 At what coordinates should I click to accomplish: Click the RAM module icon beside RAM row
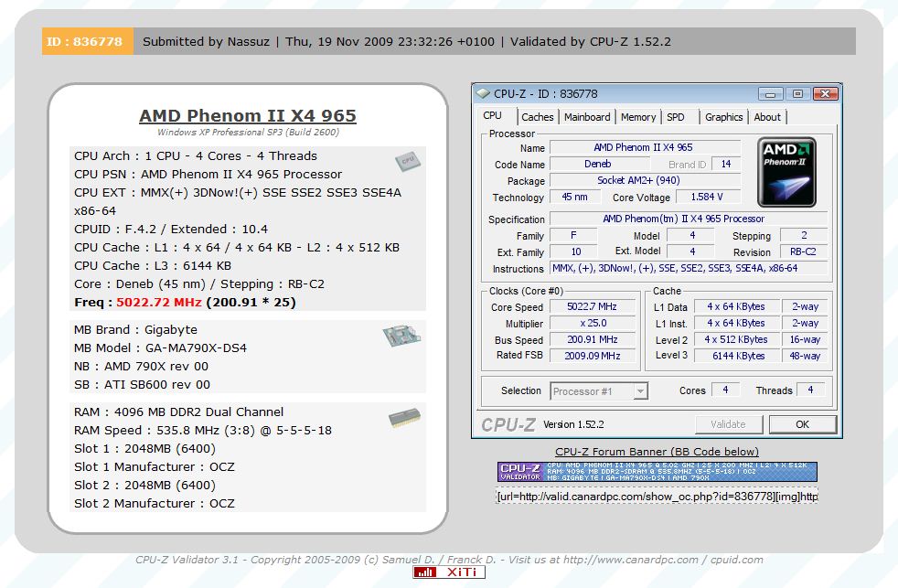[404, 418]
